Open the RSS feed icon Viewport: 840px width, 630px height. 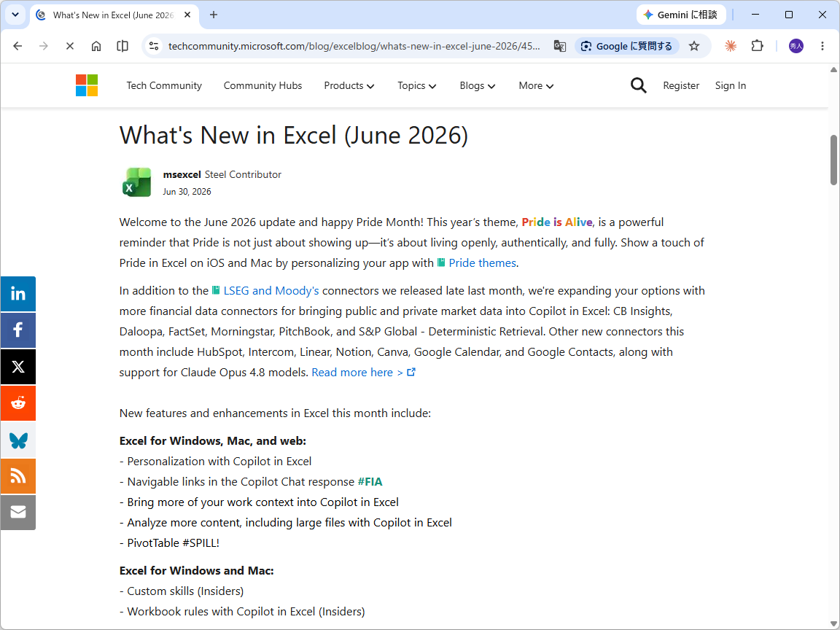pyautogui.click(x=17, y=475)
